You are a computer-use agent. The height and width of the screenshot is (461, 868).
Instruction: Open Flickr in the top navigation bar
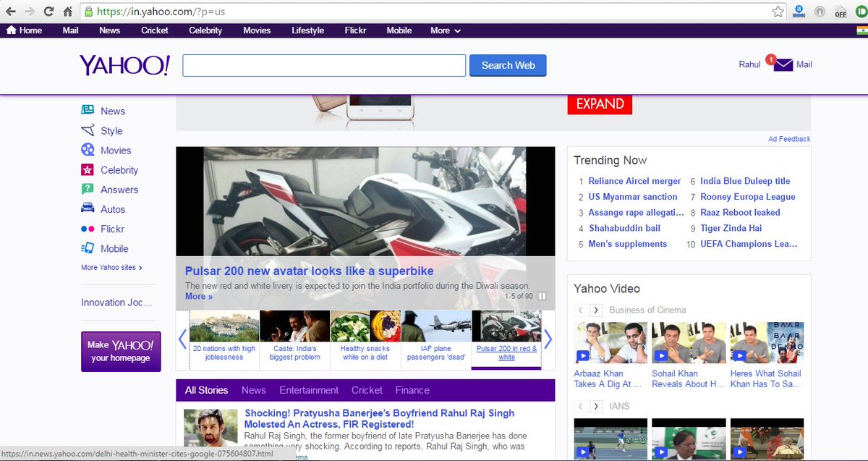click(355, 30)
